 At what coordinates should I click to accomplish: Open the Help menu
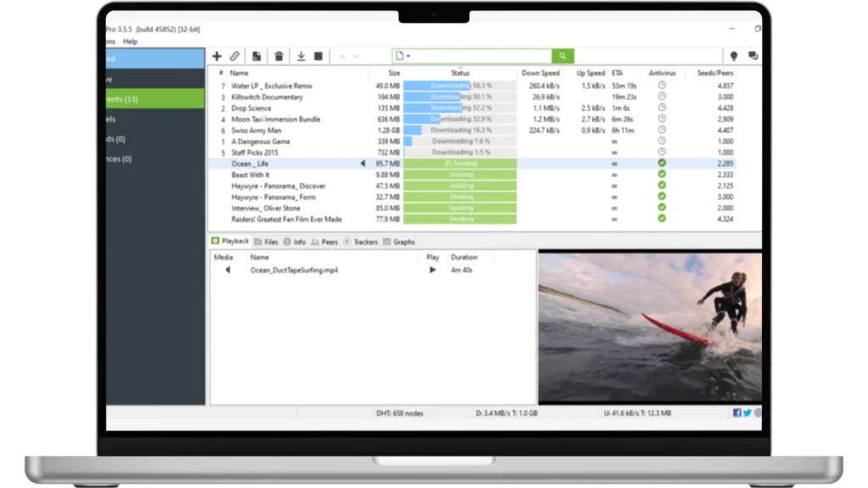(x=130, y=42)
